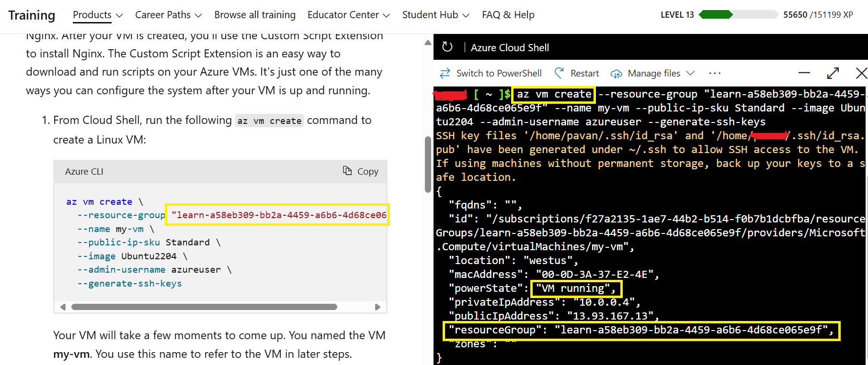Click the code block left scroll arrow
This screenshot has height=365, width=868.
(x=63, y=307)
